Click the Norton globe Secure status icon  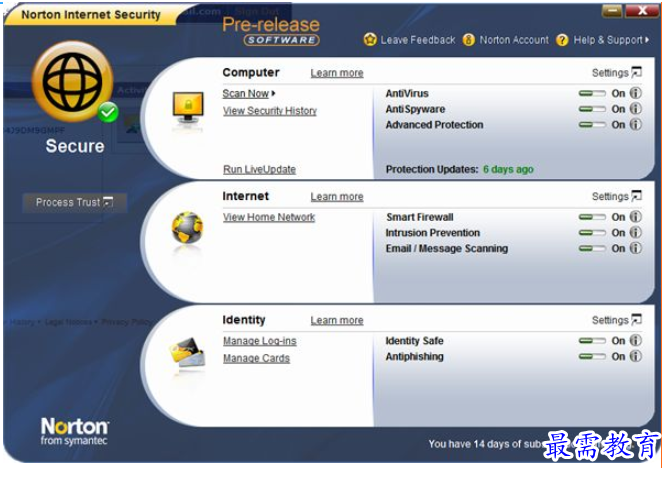74,82
